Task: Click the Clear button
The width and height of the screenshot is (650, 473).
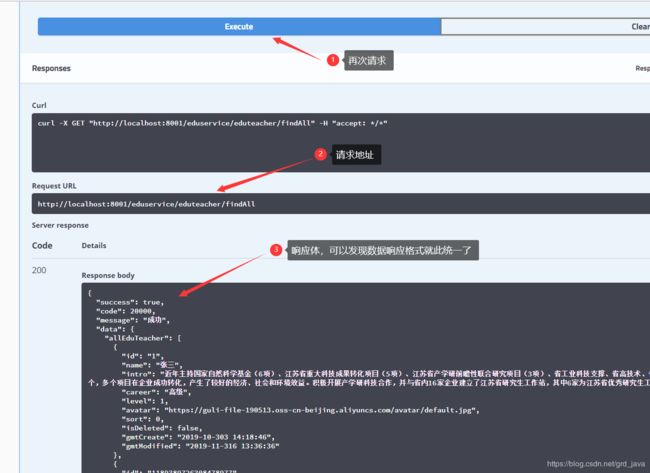Action: 546,27
